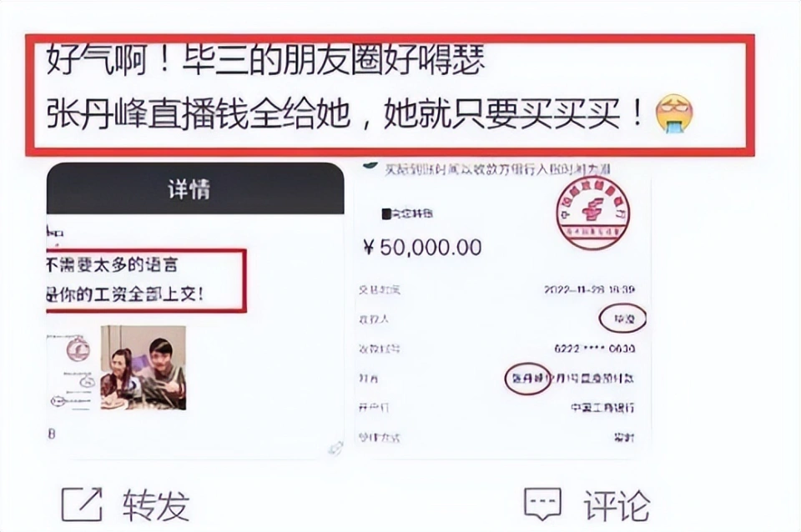Image resolution: width=801 pixels, height=532 pixels.
Task: Click the post line starting 好气啊
Action: 265,59
